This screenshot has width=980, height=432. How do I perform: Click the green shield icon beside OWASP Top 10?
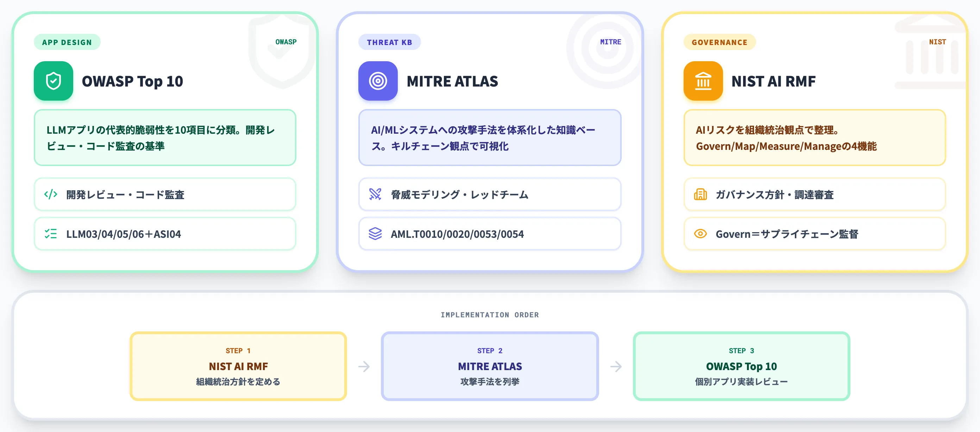(x=53, y=81)
